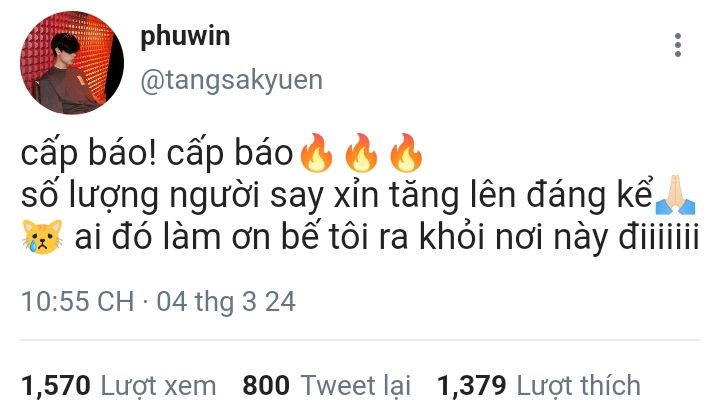This screenshot has height=418, width=720.
Task: Click the 1,379 likes count number
Action: point(472,385)
